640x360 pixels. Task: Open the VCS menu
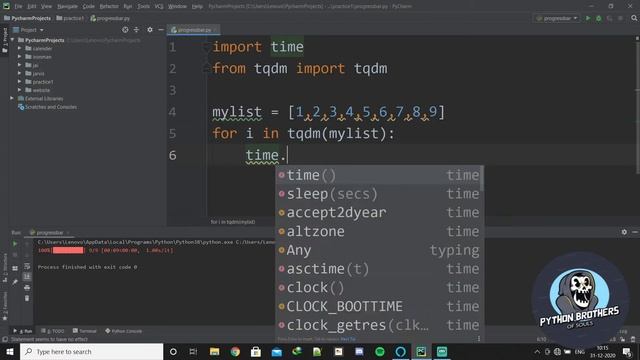(x=159, y=6)
